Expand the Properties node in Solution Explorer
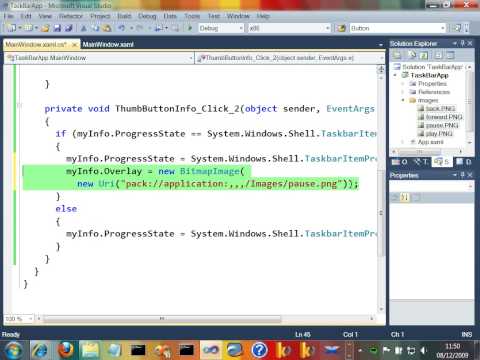This screenshot has width=480, height=360. point(403,84)
